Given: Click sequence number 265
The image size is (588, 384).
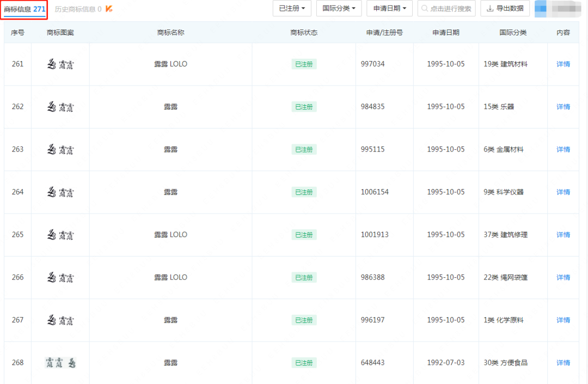Looking at the screenshot, I should pos(17,235).
